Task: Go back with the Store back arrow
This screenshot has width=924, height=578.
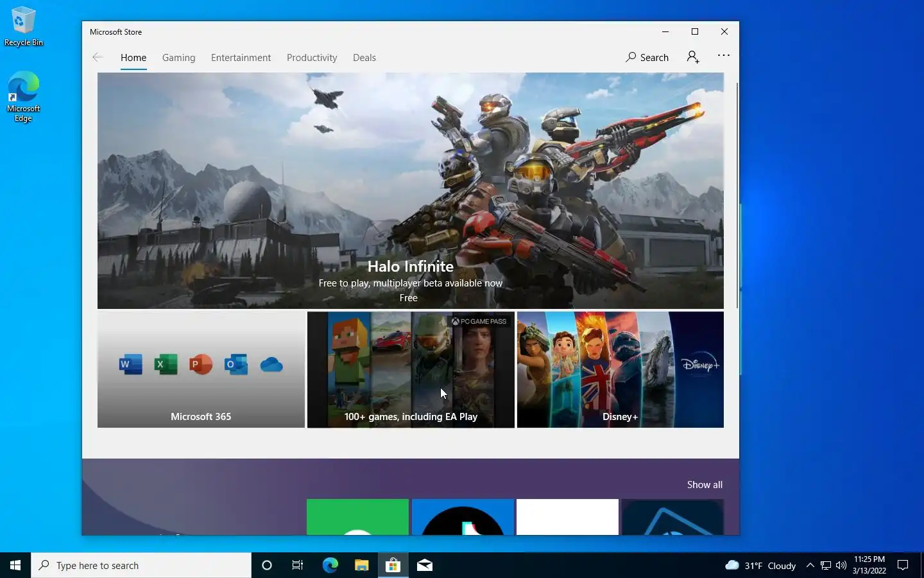Action: click(x=98, y=57)
